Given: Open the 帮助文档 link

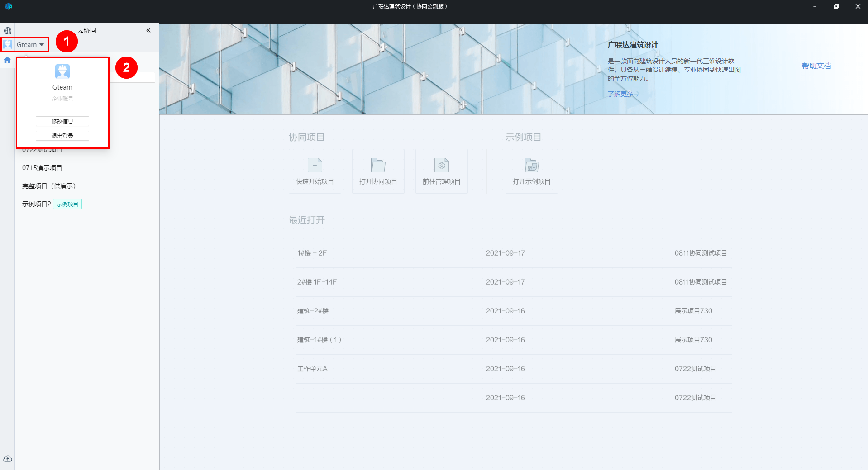Looking at the screenshot, I should pos(816,66).
